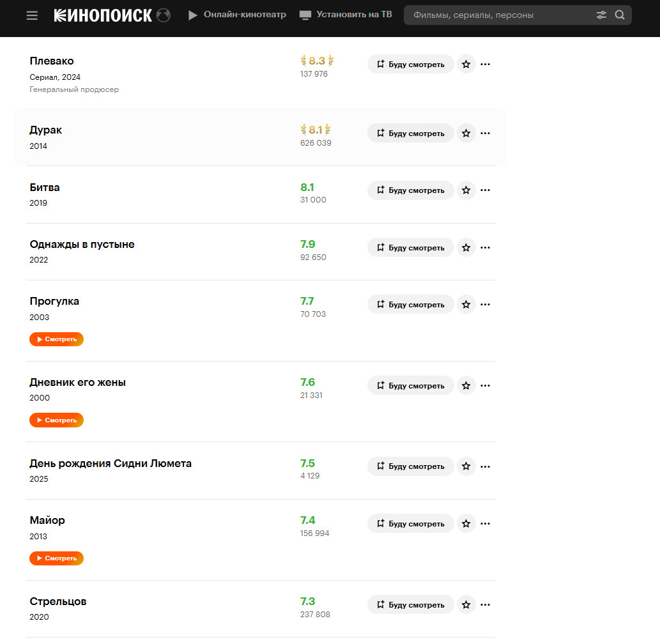Toggle Буду смотреть for Дневник его жены

pos(410,385)
